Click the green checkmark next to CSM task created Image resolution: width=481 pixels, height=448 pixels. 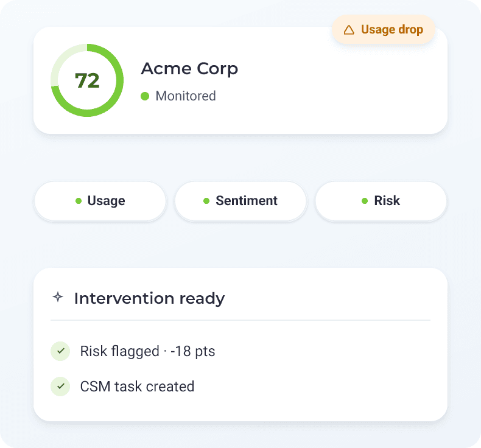click(60, 387)
